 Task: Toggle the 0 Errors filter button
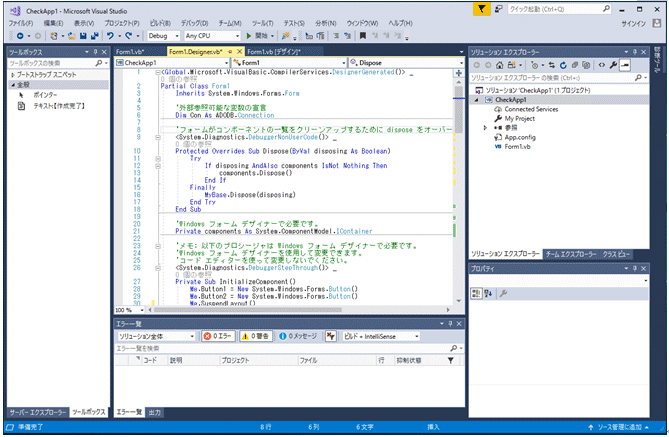pyautogui.click(x=218, y=336)
